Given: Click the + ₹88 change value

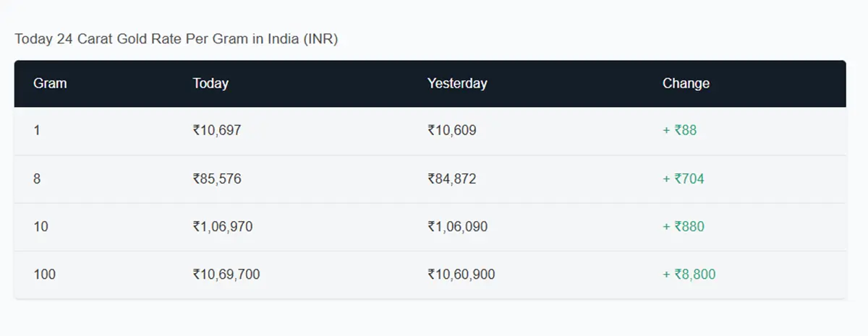Looking at the screenshot, I should click(x=679, y=131).
